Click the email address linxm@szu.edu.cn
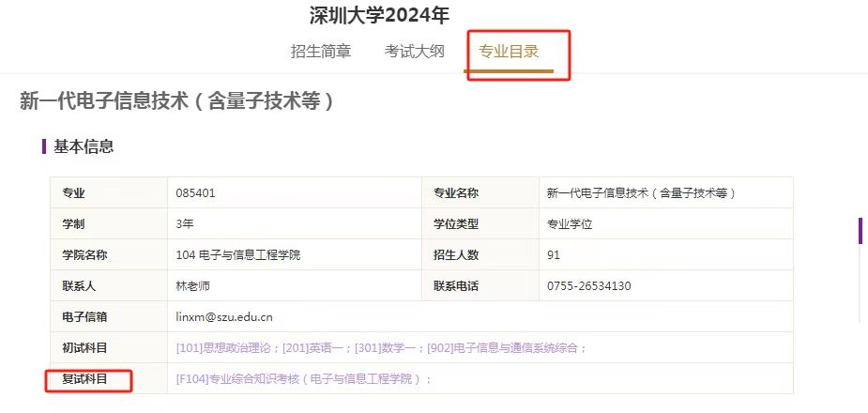This screenshot has height=413, width=868. 224,317
